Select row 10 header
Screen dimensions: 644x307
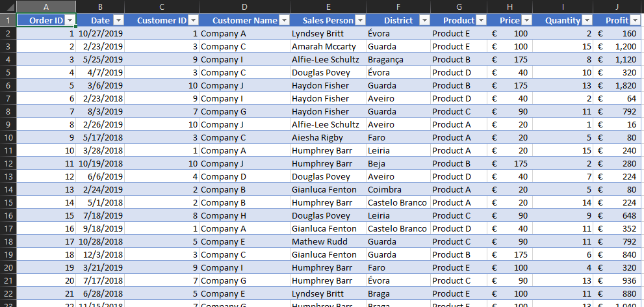click(x=8, y=137)
